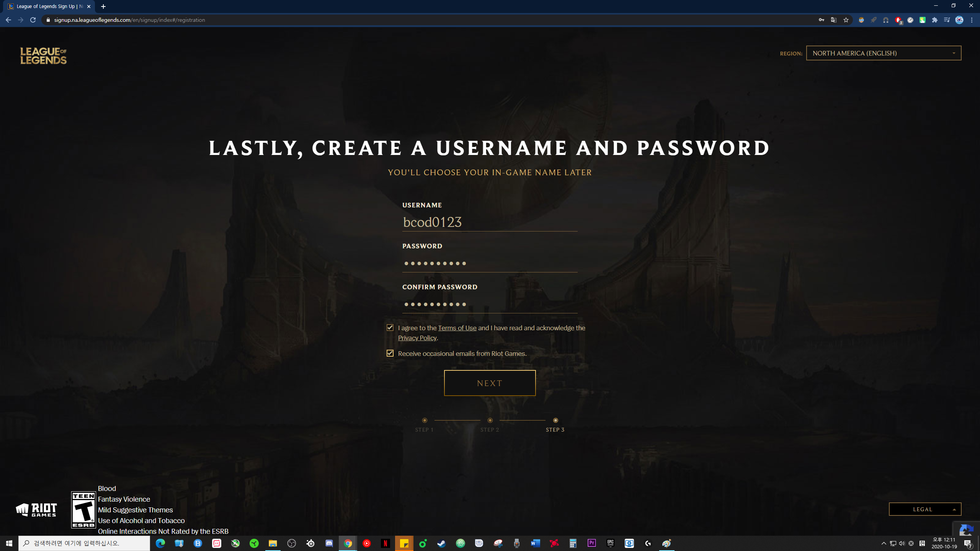Expand the Legal menu
Screen dimensions: 980x551
pos(924,509)
